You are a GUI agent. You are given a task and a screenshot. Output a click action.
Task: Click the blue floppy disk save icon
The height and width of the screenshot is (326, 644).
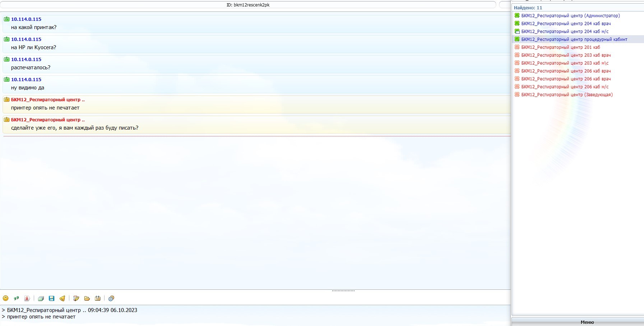tap(52, 298)
